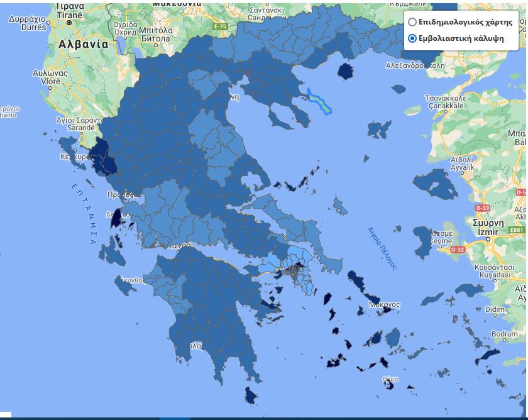
Task: Click the Αιγαίο Πέλαγος sea label
Action: (382, 248)
